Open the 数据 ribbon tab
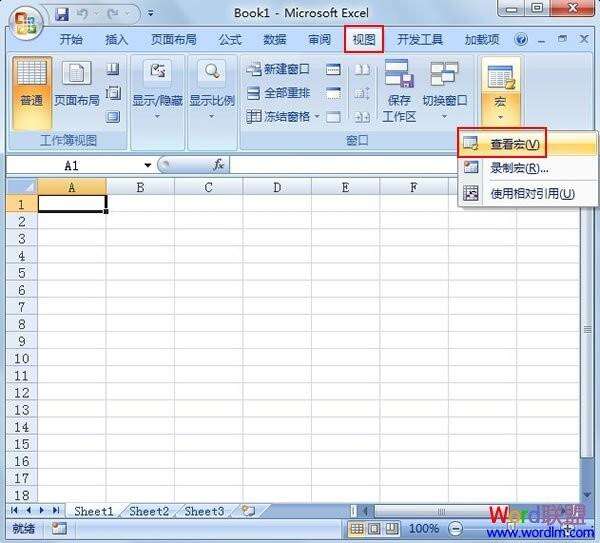The image size is (600, 543). (x=275, y=39)
